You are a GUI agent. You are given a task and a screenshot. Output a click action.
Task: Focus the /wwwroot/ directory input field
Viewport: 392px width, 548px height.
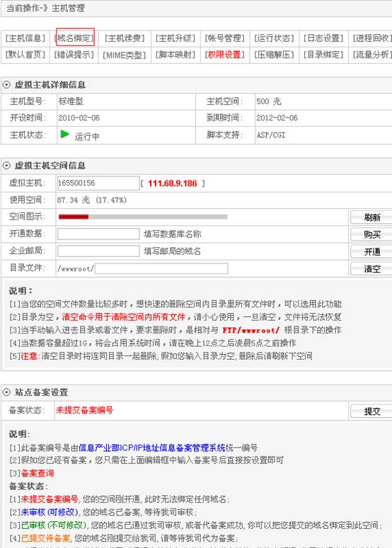pyautogui.click(x=161, y=268)
